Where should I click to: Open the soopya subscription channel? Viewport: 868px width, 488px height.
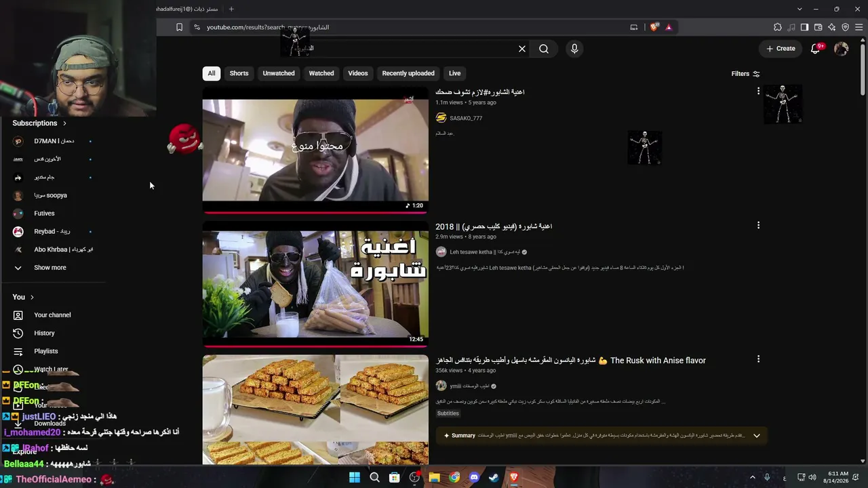(53, 195)
